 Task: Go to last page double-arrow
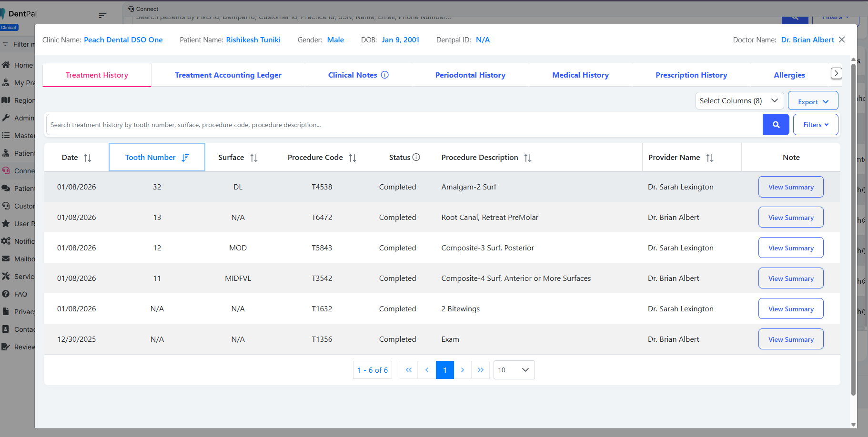click(x=480, y=370)
